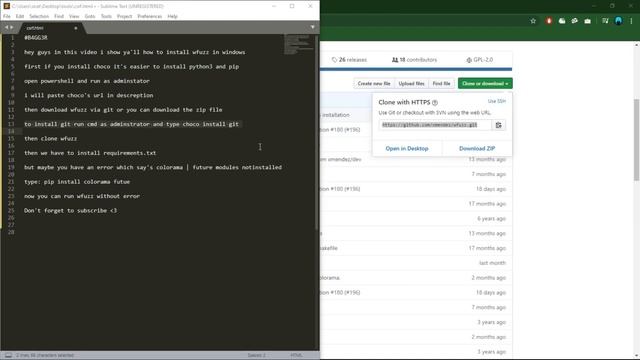The width and height of the screenshot is (640, 360).
Task: Click Upload files button
Action: coord(411,83)
